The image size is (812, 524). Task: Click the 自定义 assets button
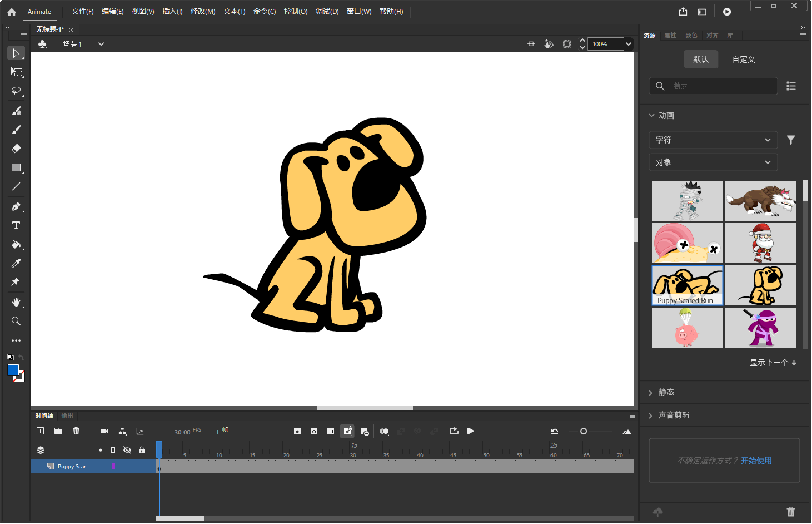click(743, 59)
